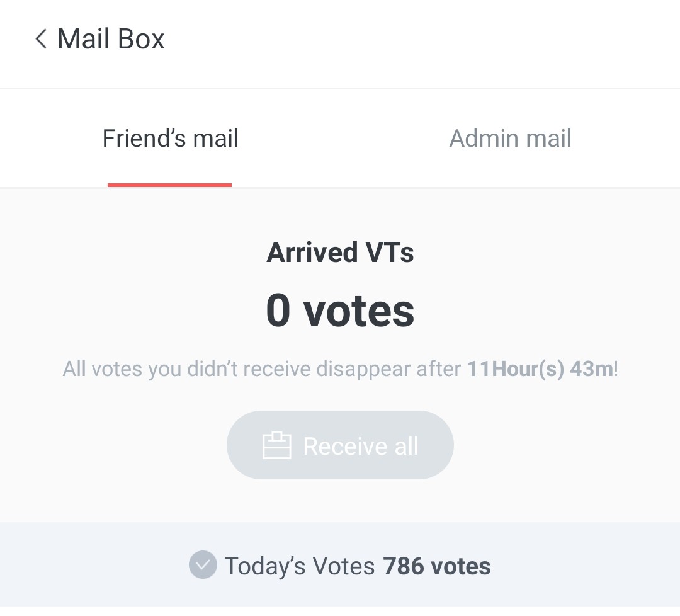Click the word "votes" after 786
This screenshot has height=616, width=680.
click(462, 566)
